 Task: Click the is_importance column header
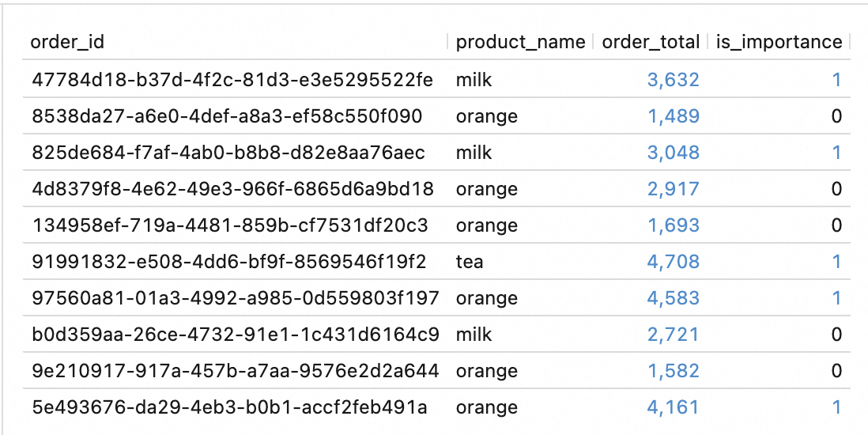tap(779, 42)
